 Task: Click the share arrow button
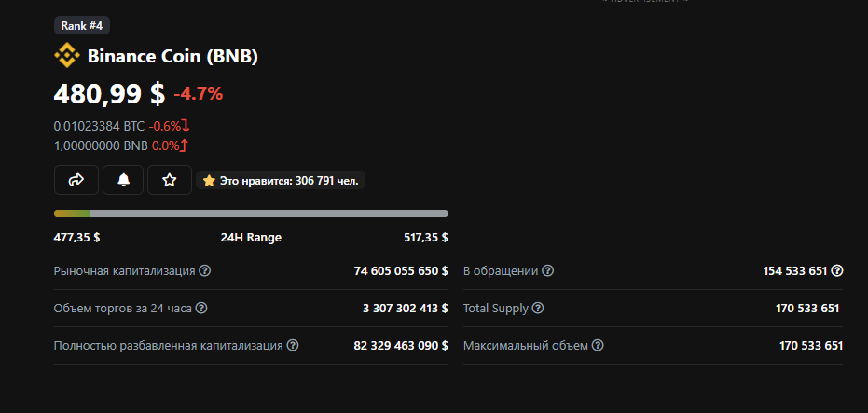pos(76,180)
